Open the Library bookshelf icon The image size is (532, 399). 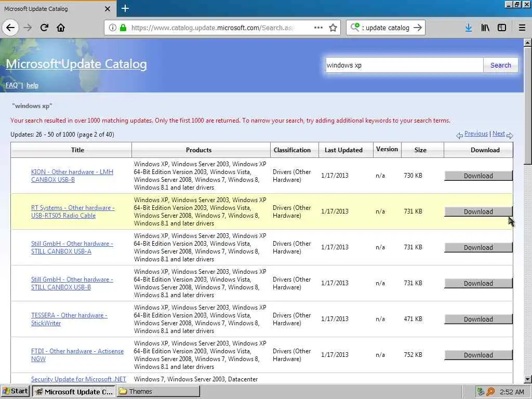coord(485,28)
